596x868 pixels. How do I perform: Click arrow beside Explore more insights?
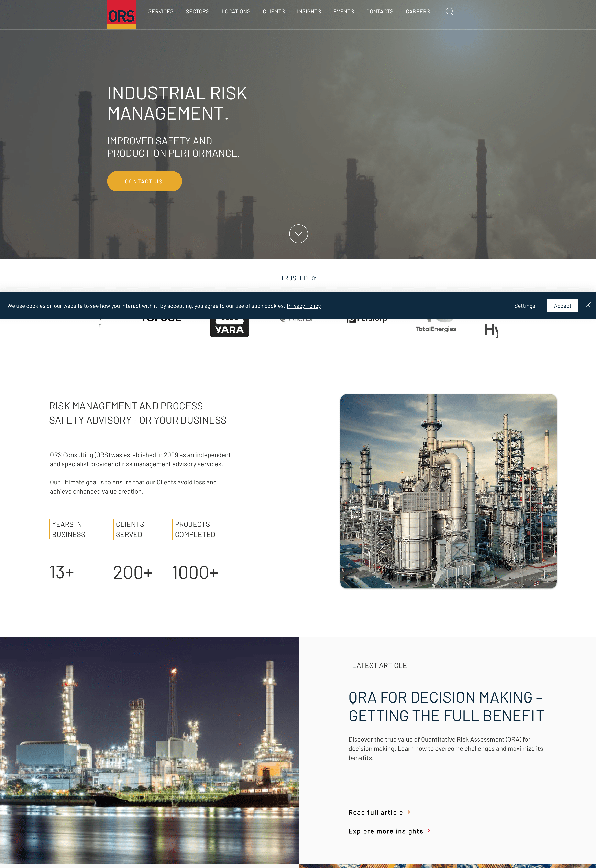[429, 831]
